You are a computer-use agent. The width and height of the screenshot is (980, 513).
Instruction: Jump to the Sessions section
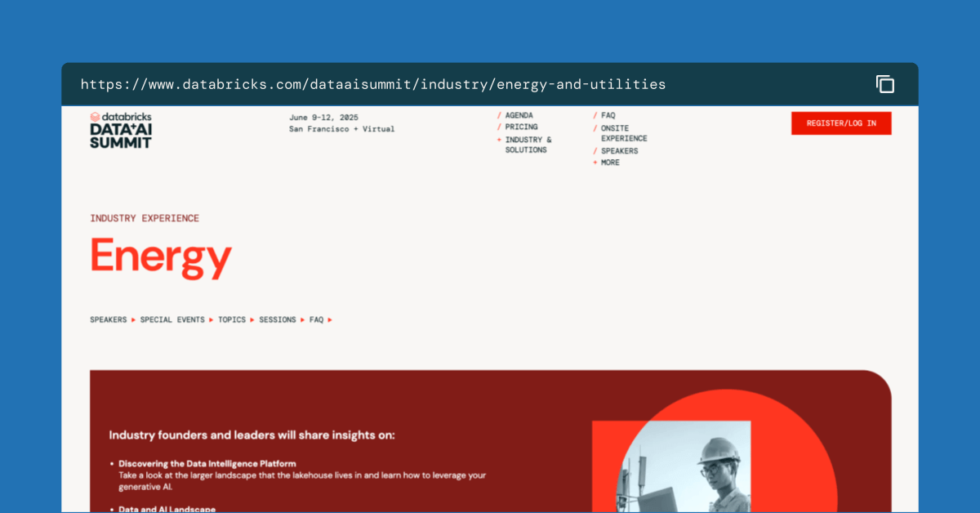278,320
